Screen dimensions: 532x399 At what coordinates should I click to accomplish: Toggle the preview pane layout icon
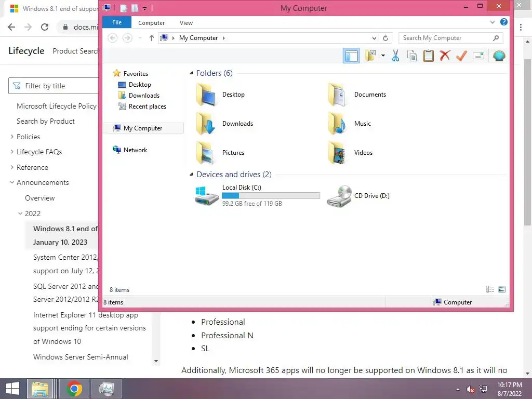(351, 56)
